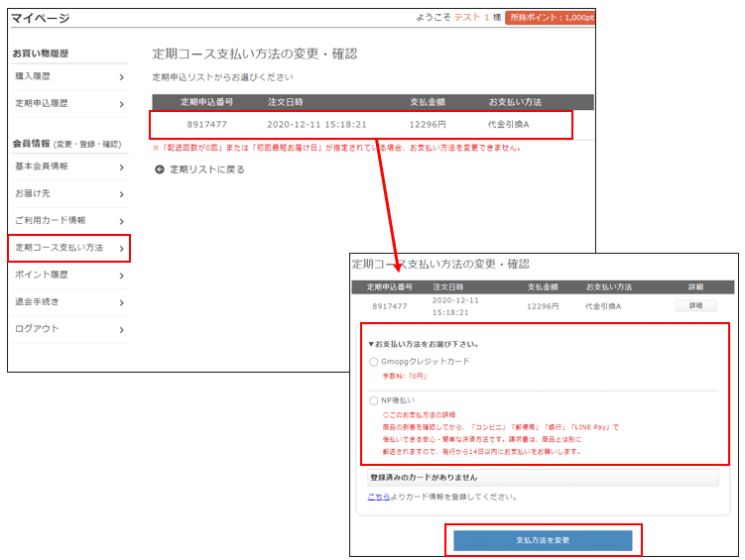Expand the 購入履歴 chevron arrow
745x560 pixels.
click(121, 76)
